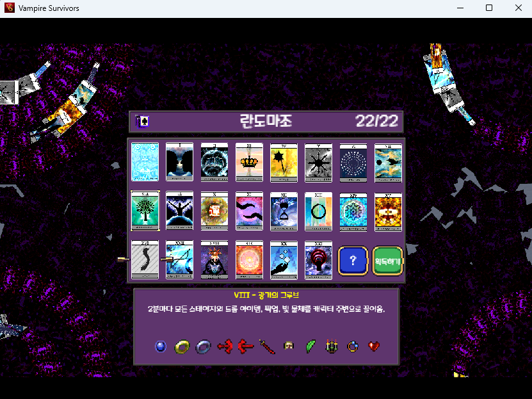Pick arcana card IX with the raised-arms figure
The height and width of the screenshot is (399, 532).
[x=179, y=211]
